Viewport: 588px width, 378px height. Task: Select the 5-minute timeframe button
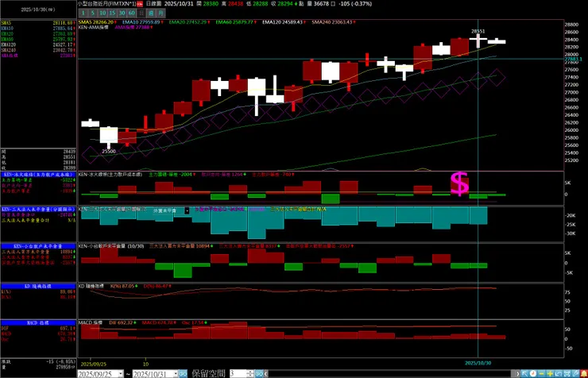tap(93, 13)
